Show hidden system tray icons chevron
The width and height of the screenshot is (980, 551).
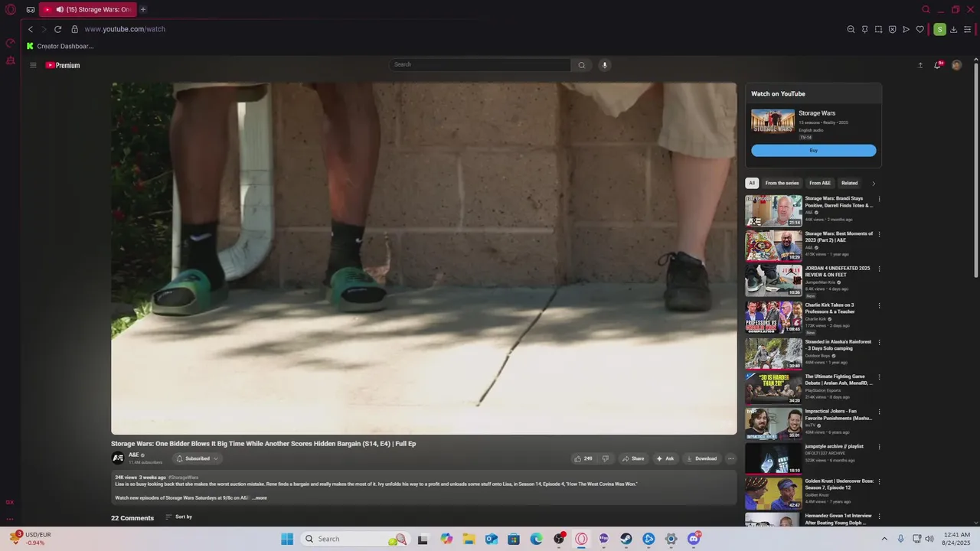884,539
